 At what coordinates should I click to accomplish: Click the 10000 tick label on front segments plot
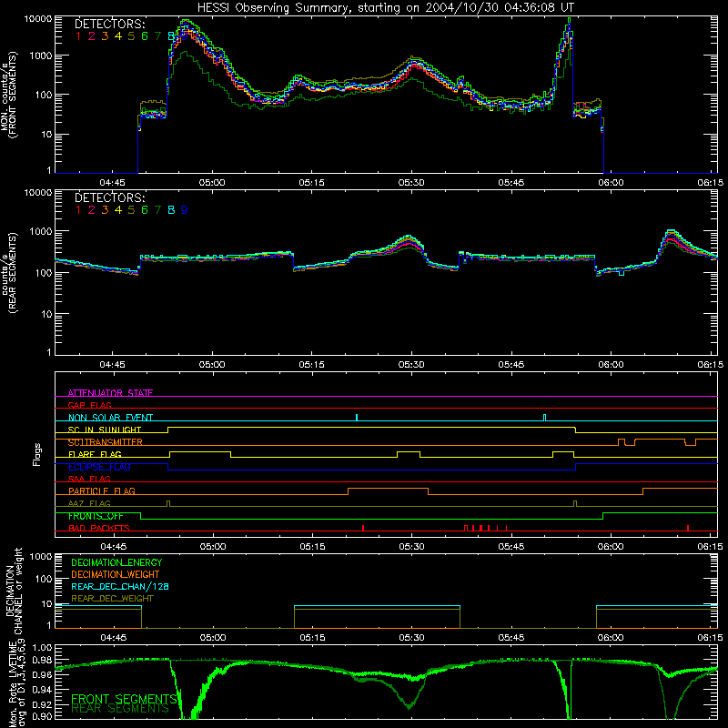click(37, 18)
